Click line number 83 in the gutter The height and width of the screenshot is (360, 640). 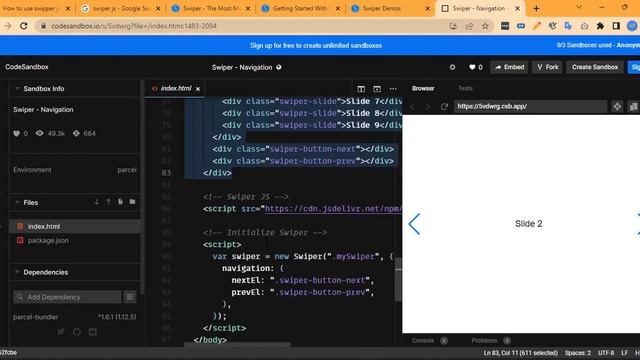[x=166, y=173]
